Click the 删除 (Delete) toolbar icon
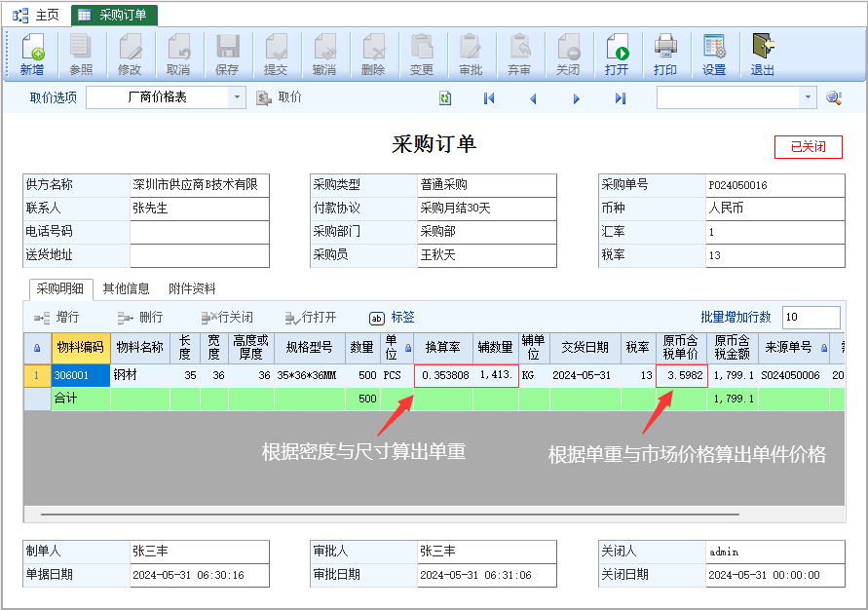 coord(373,55)
